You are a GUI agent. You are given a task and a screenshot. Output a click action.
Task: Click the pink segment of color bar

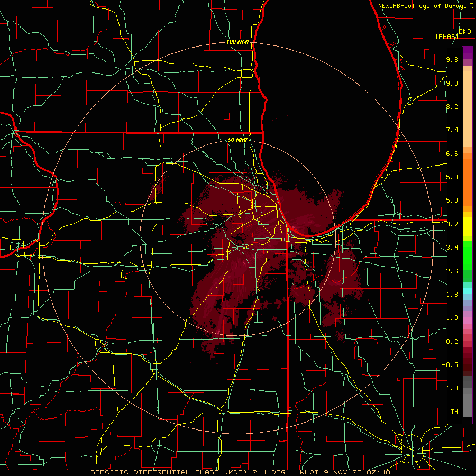[467, 321]
